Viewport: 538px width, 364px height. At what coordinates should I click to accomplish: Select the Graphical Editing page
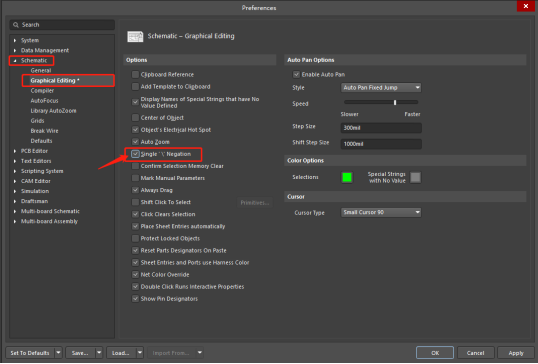pyautogui.click(x=55, y=81)
